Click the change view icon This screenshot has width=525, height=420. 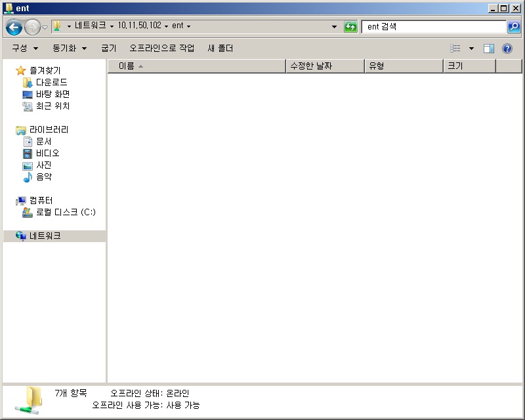pos(455,49)
